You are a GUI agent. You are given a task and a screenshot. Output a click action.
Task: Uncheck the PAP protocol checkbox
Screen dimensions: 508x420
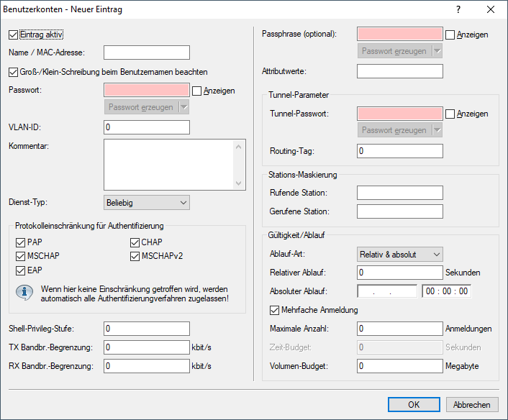[20, 242]
